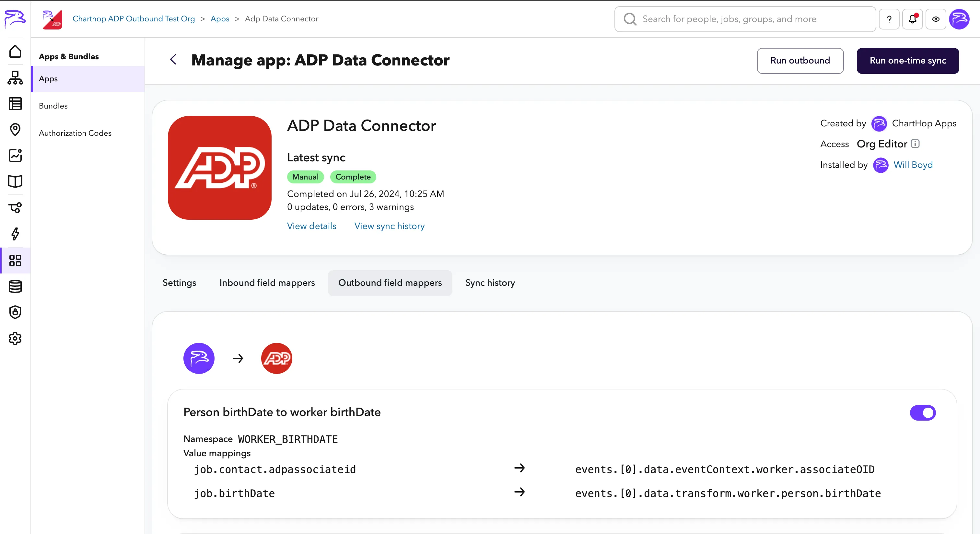Select Apps in the Apps & Bundles menu
Screen dimensions: 980x534
(x=88, y=79)
